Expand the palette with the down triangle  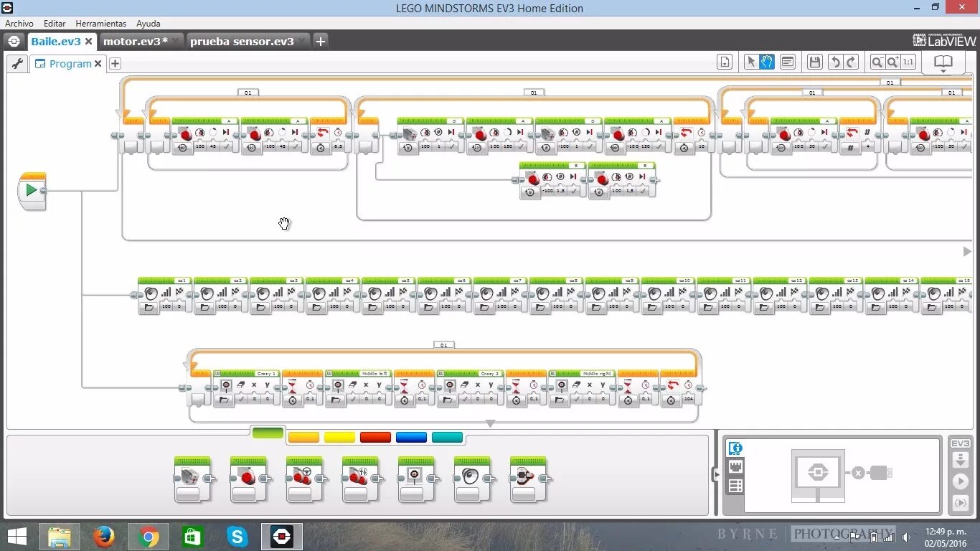coord(490,423)
